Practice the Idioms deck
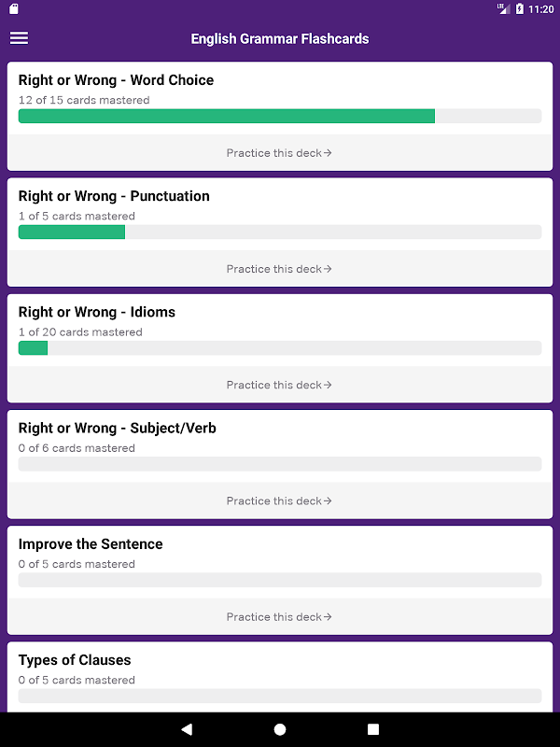 tap(279, 385)
